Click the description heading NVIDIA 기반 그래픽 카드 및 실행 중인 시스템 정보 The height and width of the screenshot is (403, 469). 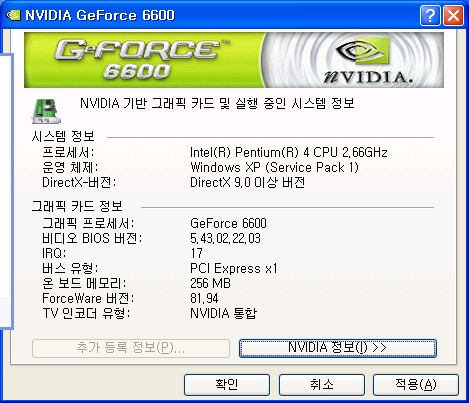tap(217, 104)
